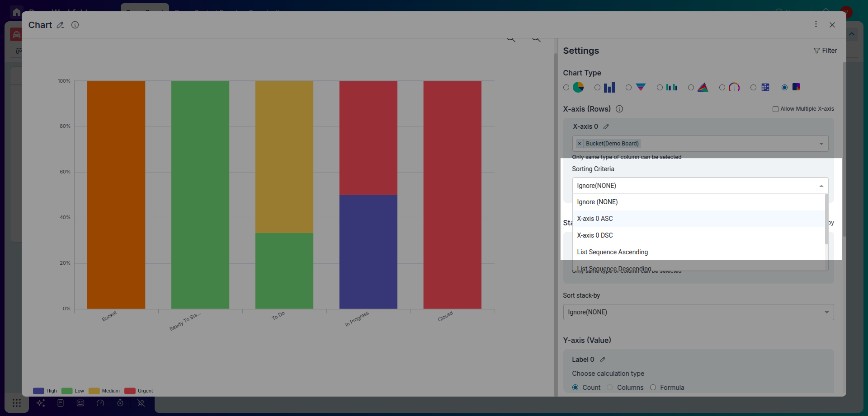Open the speedometer icon in bottom bar
Image resolution: width=868 pixels, height=416 pixels.
[x=100, y=403]
